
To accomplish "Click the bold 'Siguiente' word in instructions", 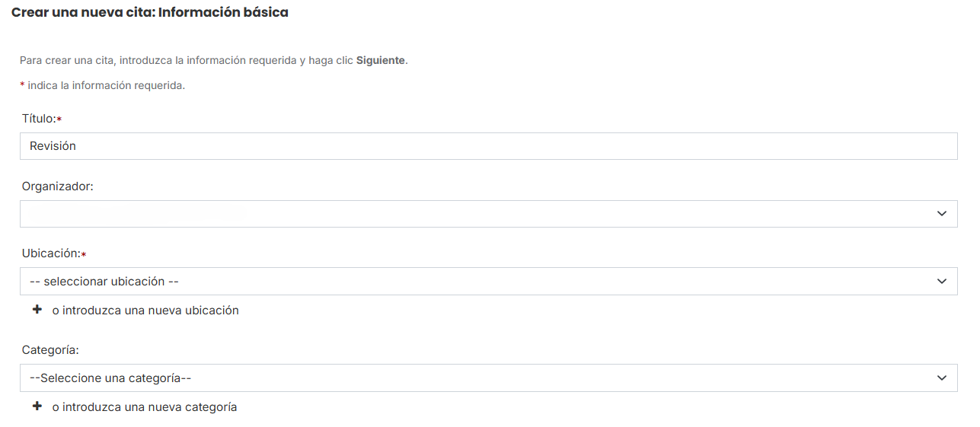I will (x=380, y=60).
